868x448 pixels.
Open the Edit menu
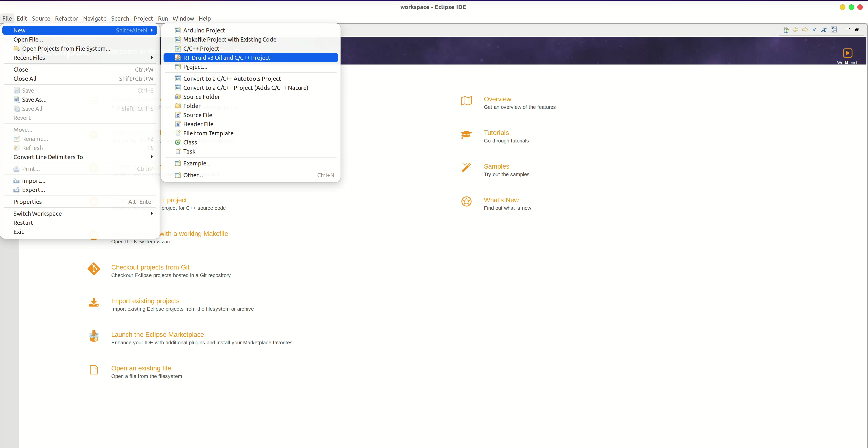coord(22,19)
